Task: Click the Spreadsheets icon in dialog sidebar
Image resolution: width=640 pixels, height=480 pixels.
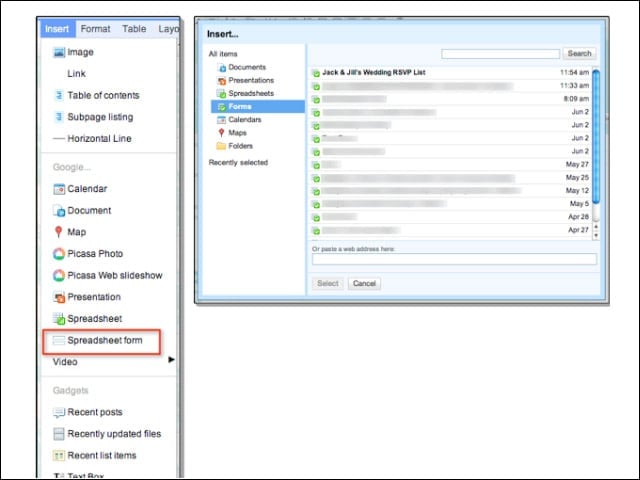Action: (x=221, y=93)
